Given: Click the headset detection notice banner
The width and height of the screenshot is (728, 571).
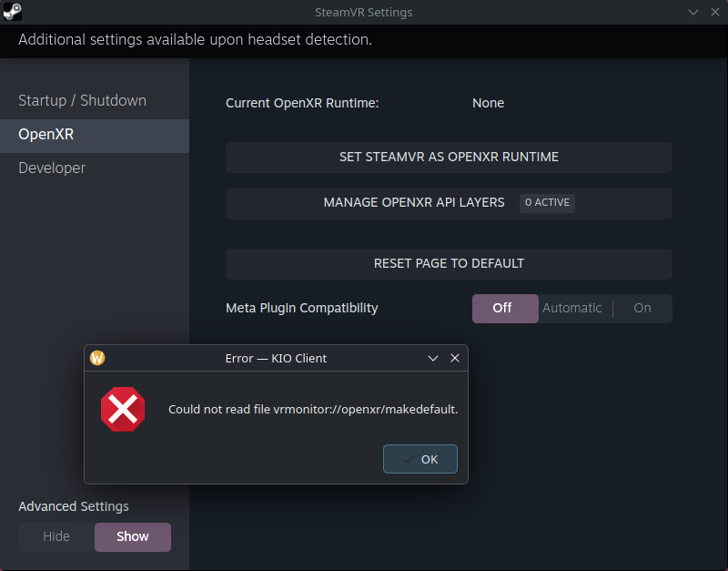Looking at the screenshot, I should [x=364, y=41].
